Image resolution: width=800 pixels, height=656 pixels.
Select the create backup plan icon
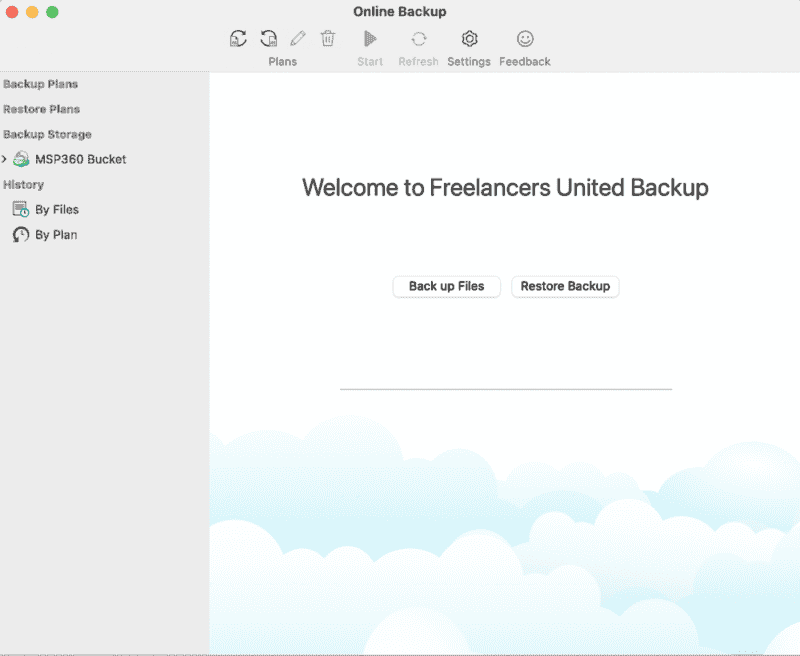(x=238, y=38)
